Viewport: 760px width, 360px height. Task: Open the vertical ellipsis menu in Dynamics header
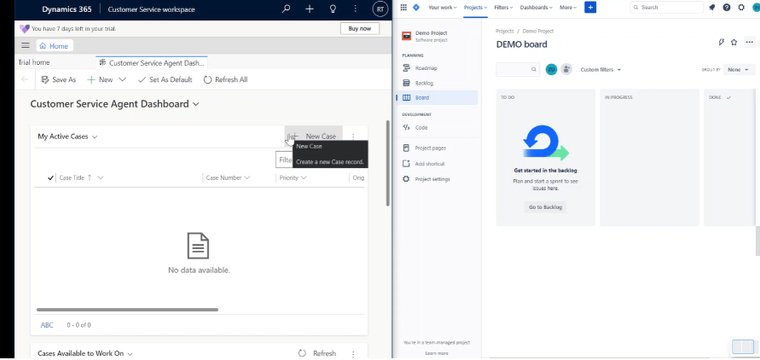click(x=355, y=9)
